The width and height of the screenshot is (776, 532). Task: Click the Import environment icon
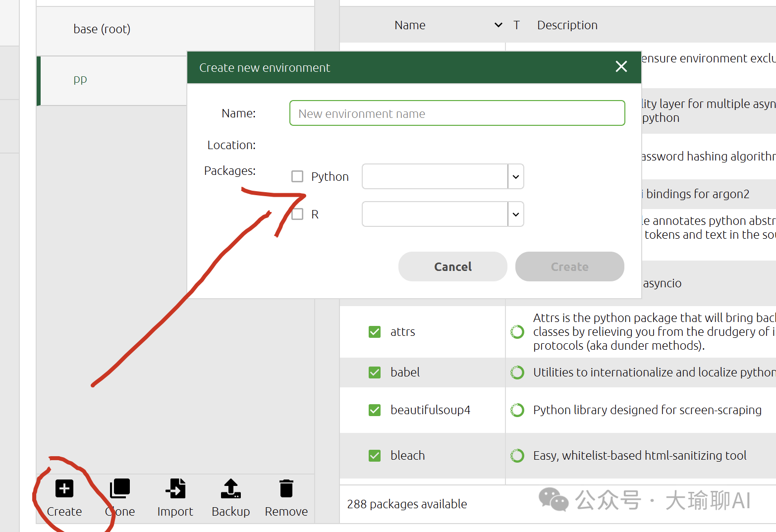pos(175,488)
